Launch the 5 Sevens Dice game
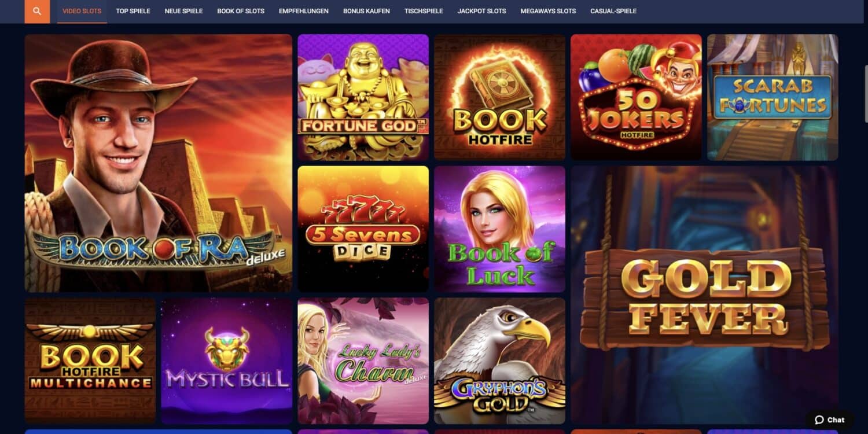This screenshot has width=868, height=434. pos(363,229)
